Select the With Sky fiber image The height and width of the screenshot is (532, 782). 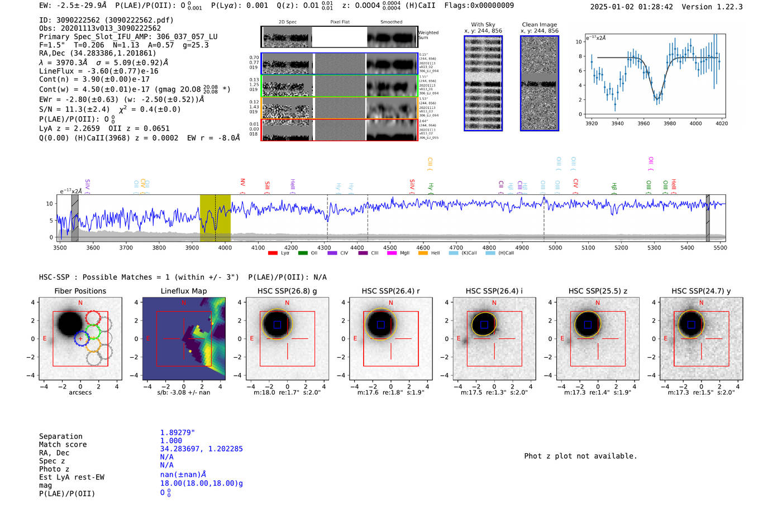click(483, 83)
